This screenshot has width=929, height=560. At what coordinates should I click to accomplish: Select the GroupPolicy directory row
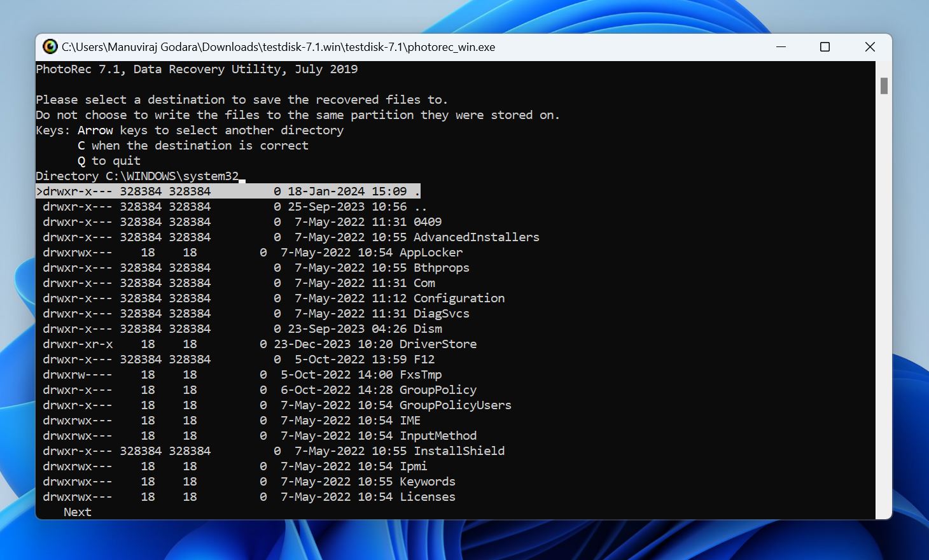[260, 389]
